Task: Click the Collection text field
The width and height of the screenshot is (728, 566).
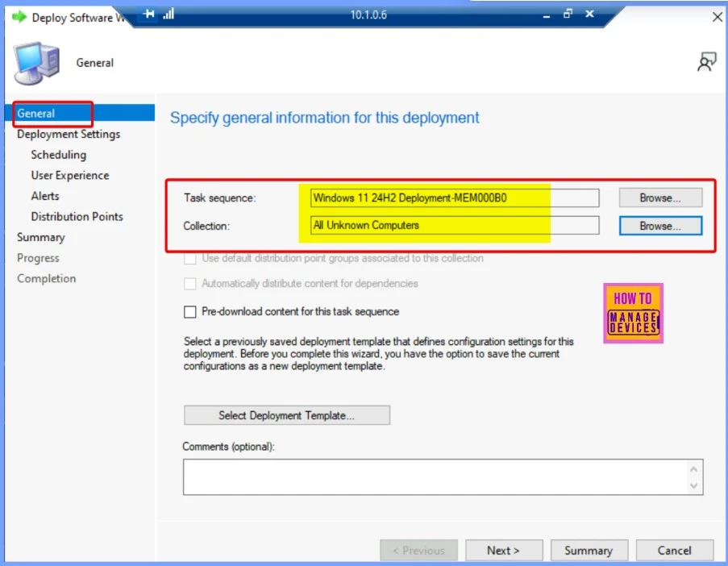Action: coord(455,225)
